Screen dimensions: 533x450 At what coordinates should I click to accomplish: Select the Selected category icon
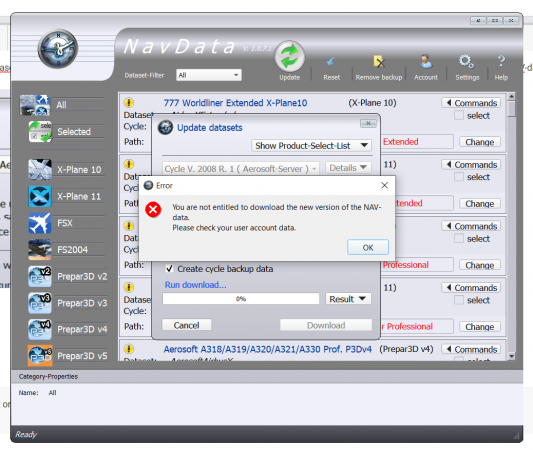tap(40, 131)
